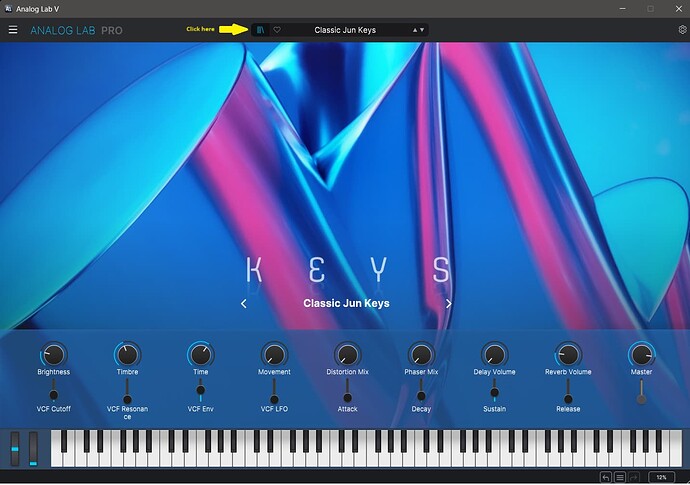The height and width of the screenshot is (485, 690).
Task: Click the Master volume knob
Action: click(641, 355)
